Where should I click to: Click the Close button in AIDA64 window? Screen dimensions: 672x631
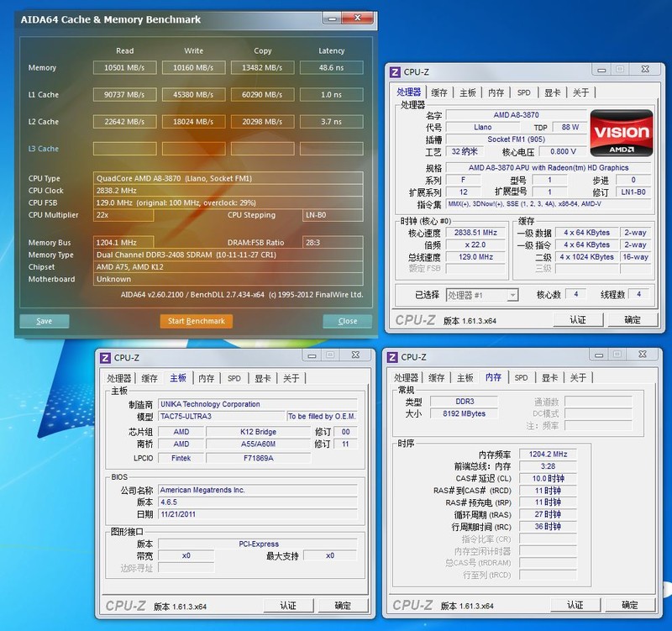point(347,321)
